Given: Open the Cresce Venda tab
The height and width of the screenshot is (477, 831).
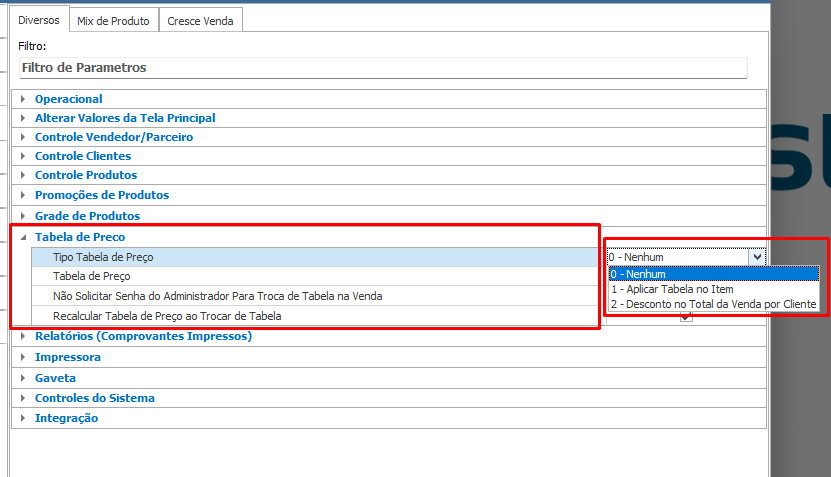Looking at the screenshot, I should pos(200,20).
